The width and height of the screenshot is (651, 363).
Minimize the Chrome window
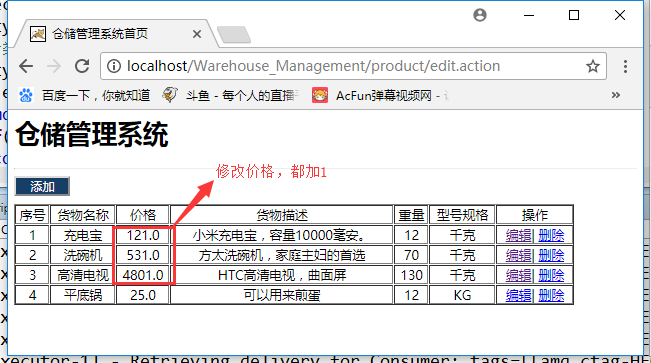pos(529,15)
